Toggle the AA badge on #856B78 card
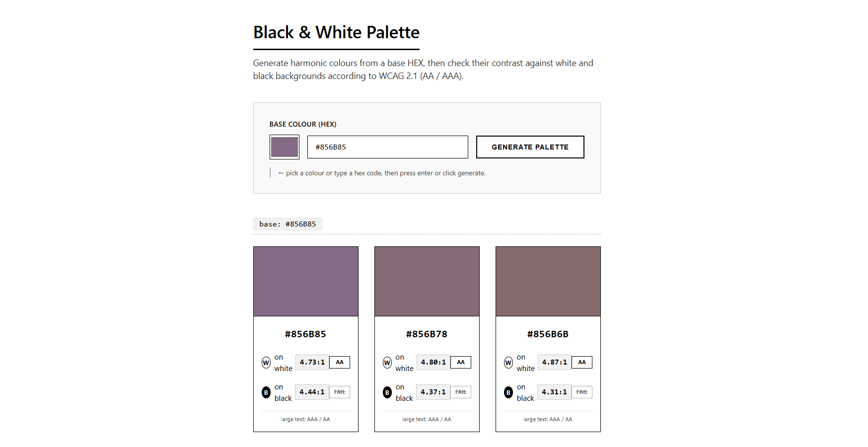 460,362
